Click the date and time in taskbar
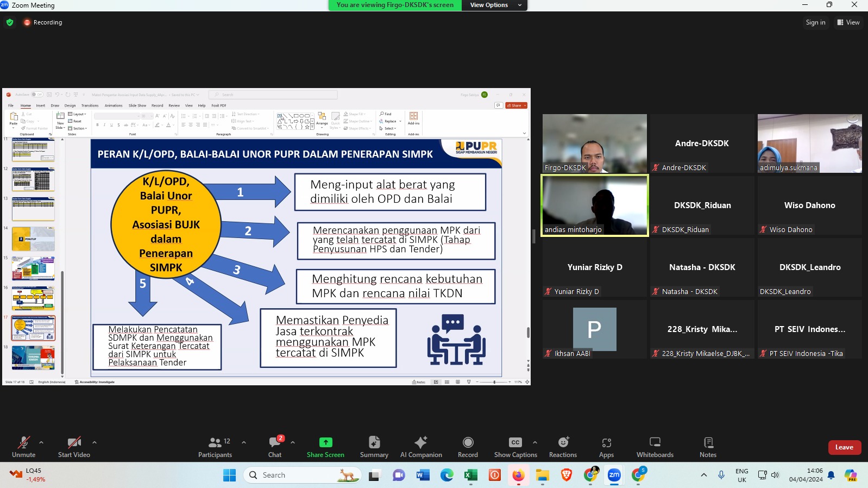The height and width of the screenshot is (488, 868). (x=806, y=475)
